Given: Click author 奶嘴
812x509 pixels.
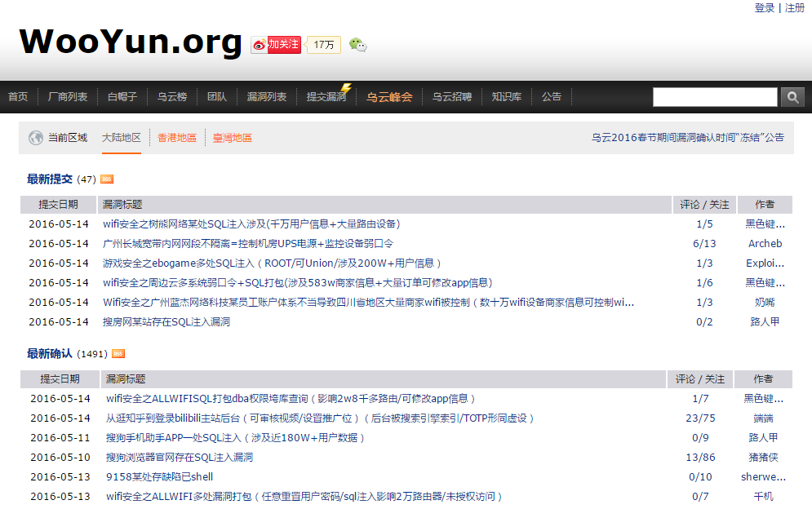Looking at the screenshot, I should point(765,303).
